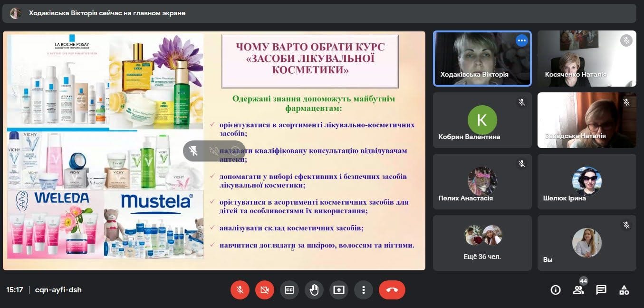The image size is (644, 308).
Task: Open chat with everyone
Action: point(601,289)
